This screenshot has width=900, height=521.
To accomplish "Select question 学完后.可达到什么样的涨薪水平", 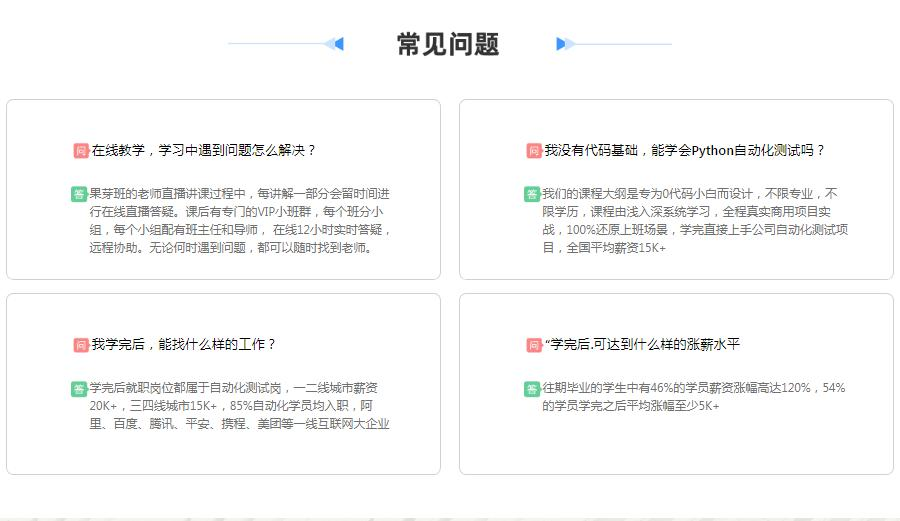I will click(642, 344).
